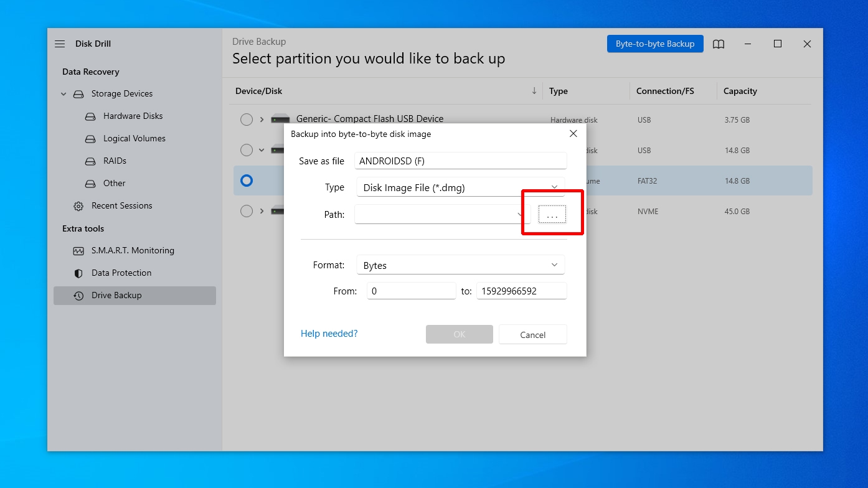Viewport: 868px width, 488px height.
Task: Go to Data Protection
Action: click(x=121, y=273)
